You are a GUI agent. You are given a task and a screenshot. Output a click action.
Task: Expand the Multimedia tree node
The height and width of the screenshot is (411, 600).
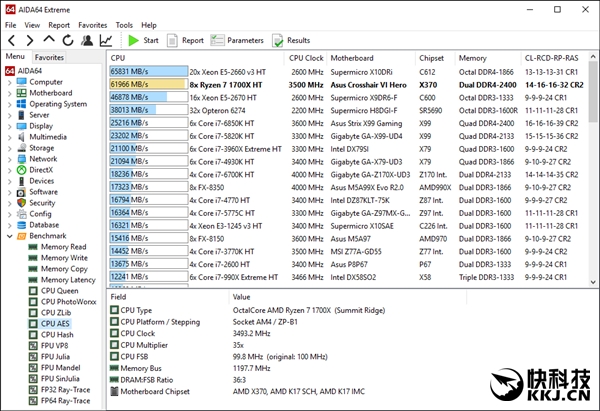(10, 137)
